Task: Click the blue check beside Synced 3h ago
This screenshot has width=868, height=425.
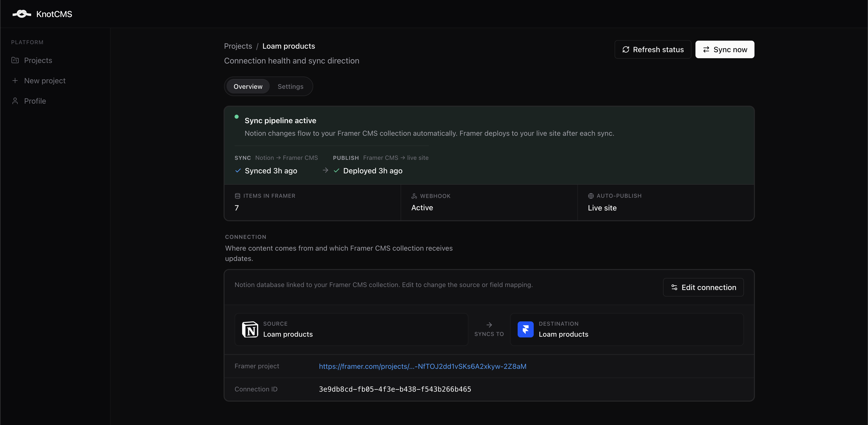Action: [238, 171]
